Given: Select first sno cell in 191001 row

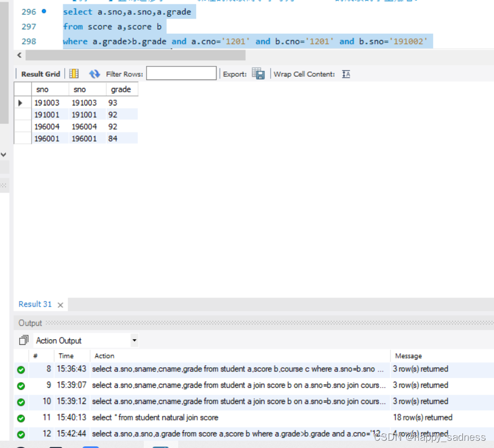Looking at the screenshot, I should [50, 114].
